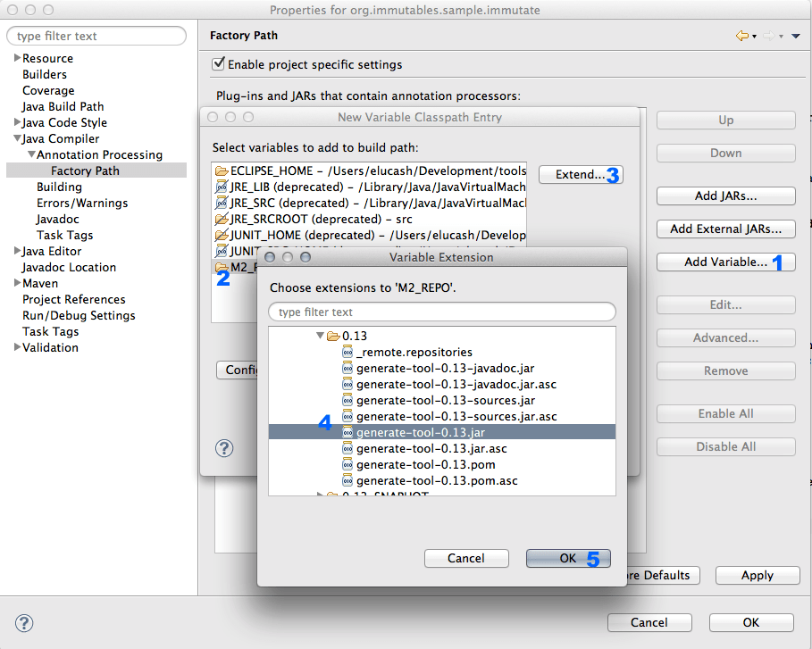Click Apply button in Properties window
The width and height of the screenshot is (812, 649).
758,576
